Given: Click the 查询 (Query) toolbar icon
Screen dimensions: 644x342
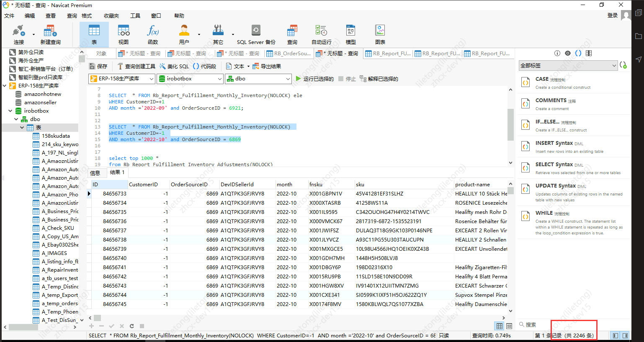Looking at the screenshot, I should pos(292,34).
